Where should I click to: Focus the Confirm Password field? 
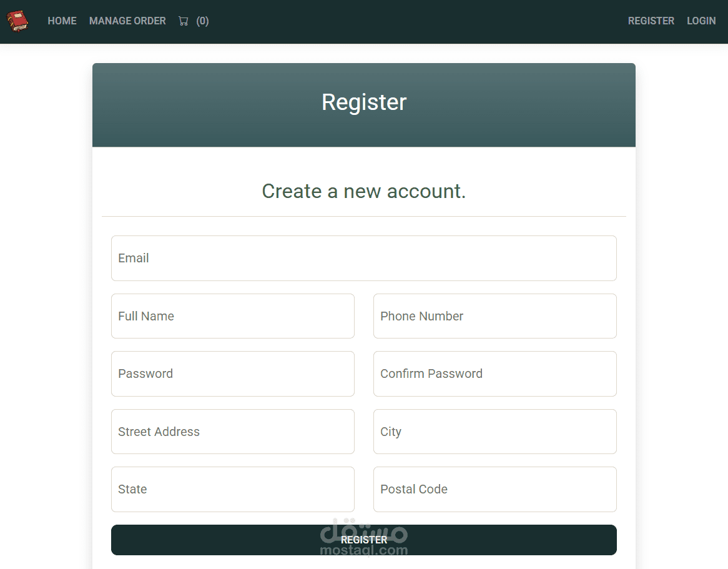tap(494, 374)
